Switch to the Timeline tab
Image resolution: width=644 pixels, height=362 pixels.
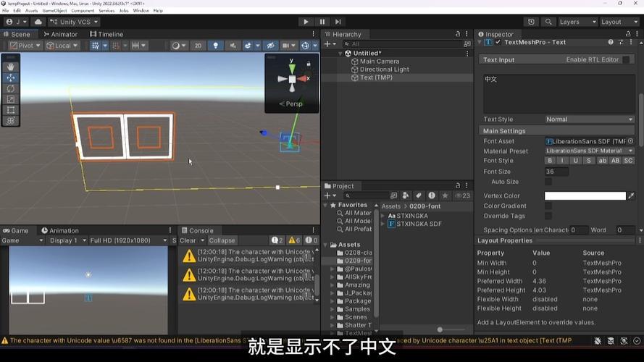[x=106, y=35]
